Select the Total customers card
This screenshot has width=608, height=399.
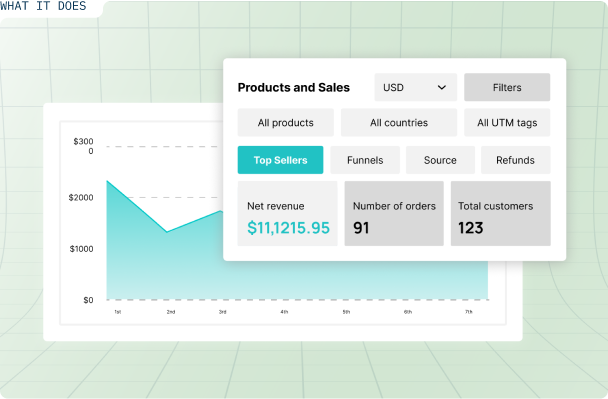click(x=501, y=213)
